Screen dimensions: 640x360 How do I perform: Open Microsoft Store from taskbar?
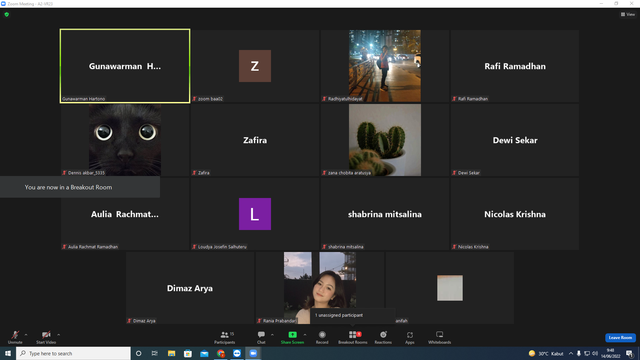click(188, 353)
